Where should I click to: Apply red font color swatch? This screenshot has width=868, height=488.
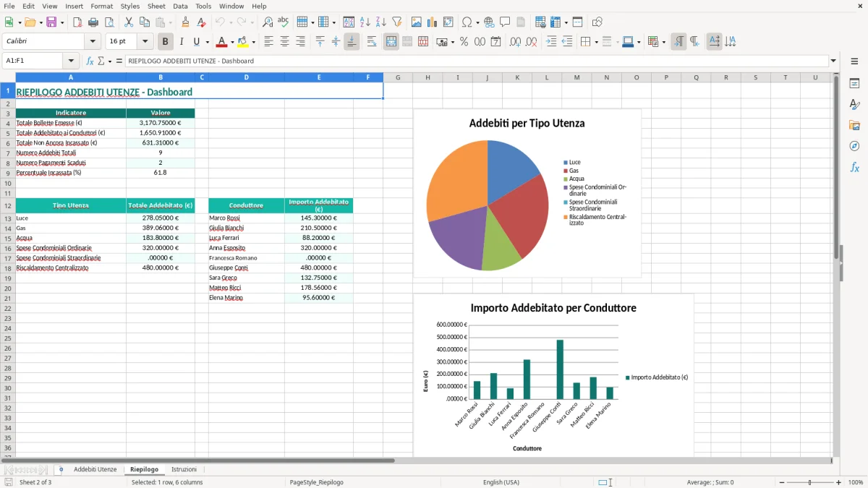coord(221,42)
